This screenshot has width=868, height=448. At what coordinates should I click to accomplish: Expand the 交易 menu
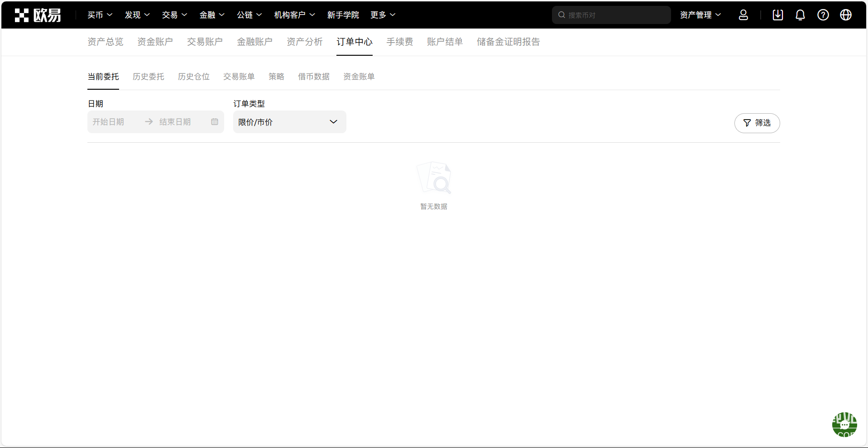(175, 15)
